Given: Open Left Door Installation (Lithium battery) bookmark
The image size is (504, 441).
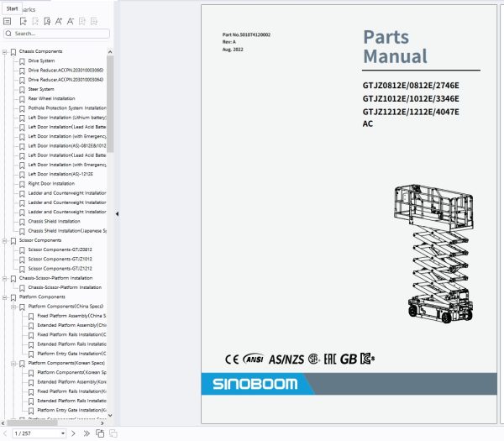Looking at the screenshot, I should (x=67, y=118).
